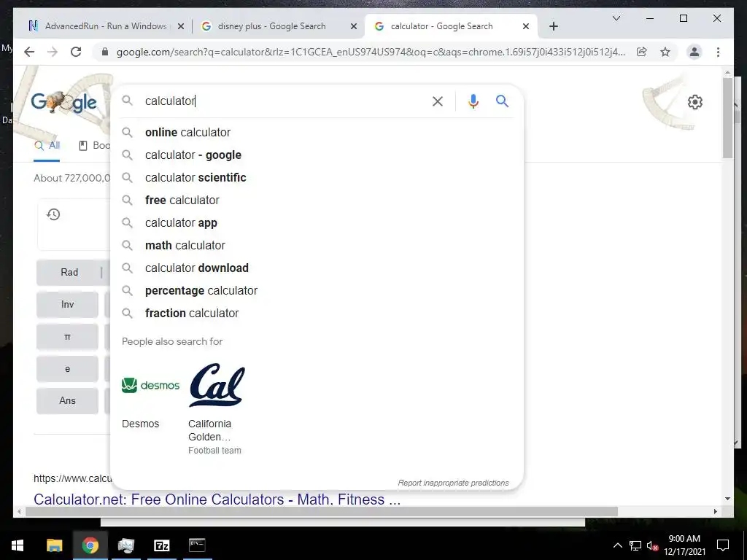Click the π calculator button
Viewport: 747px width, 560px height.
click(67, 337)
